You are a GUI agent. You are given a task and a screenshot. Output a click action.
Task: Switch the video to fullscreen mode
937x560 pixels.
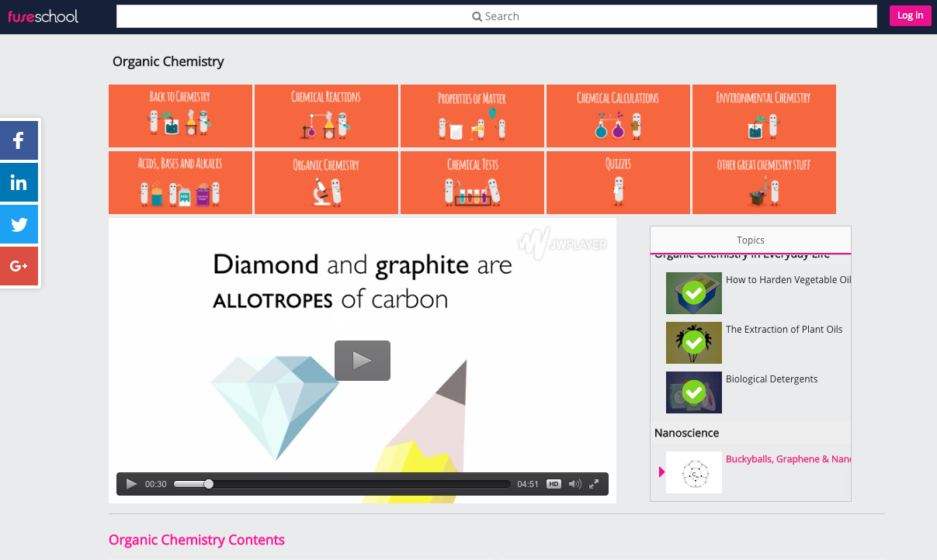point(594,483)
